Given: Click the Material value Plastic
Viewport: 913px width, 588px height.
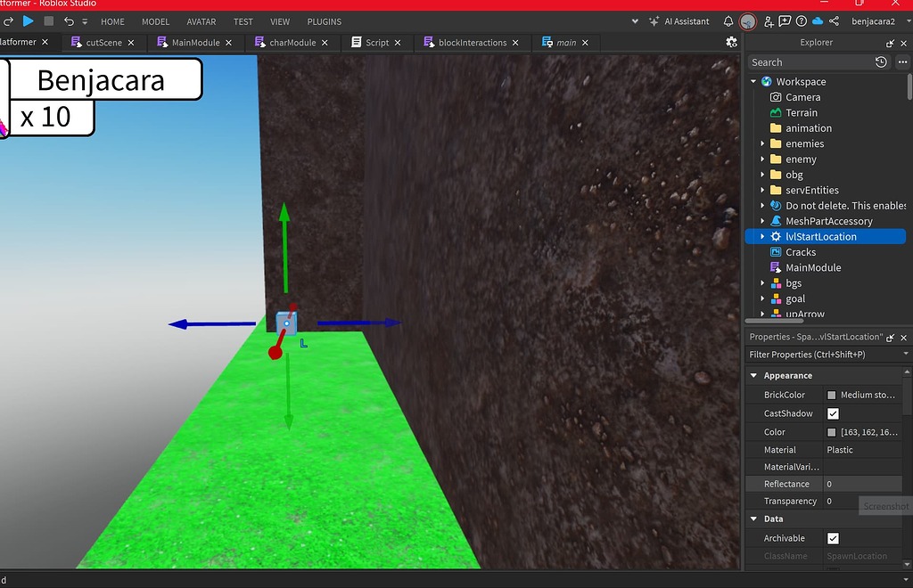Looking at the screenshot, I should (x=840, y=450).
